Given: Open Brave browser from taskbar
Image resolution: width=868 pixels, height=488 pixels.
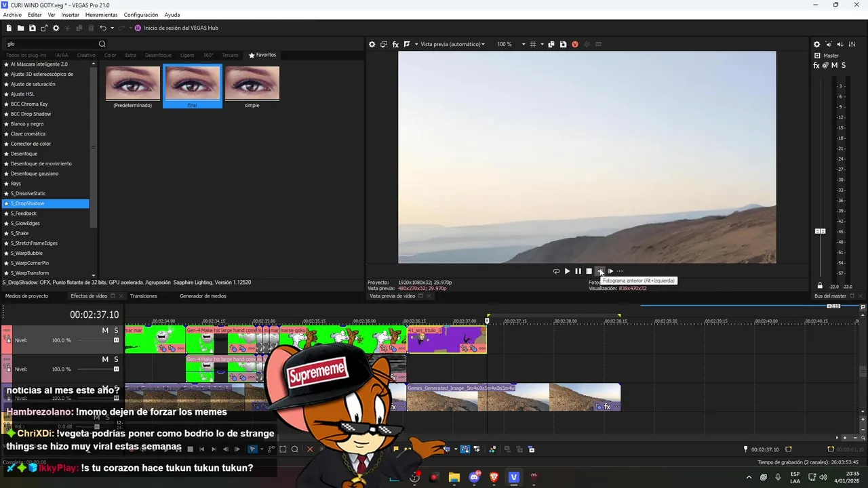Looking at the screenshot, I should tap(494, 477).
